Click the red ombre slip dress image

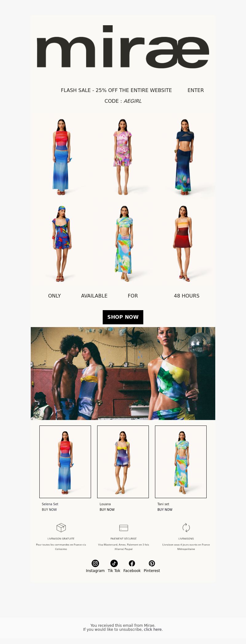pyautogui.click(x=184, y=243)
